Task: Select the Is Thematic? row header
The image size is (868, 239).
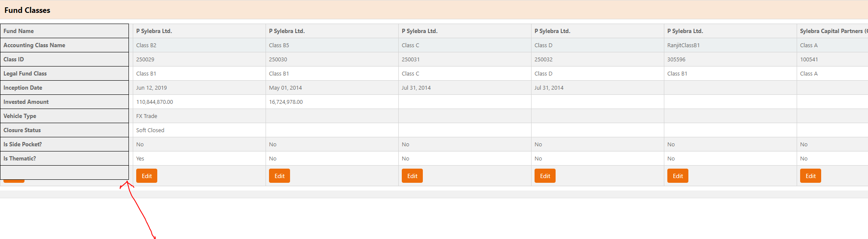Action: pyautogui.click(x=64, y=158)
